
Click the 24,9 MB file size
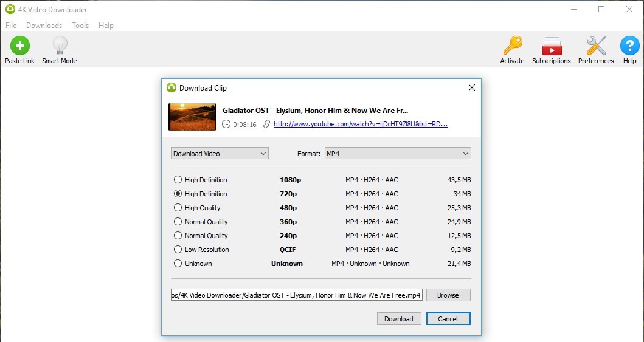click(x=459, y=222)
